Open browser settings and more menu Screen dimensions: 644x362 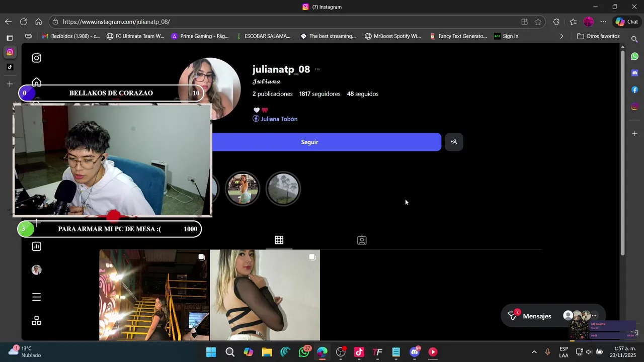pyautogui.click(x=603, y=22)
